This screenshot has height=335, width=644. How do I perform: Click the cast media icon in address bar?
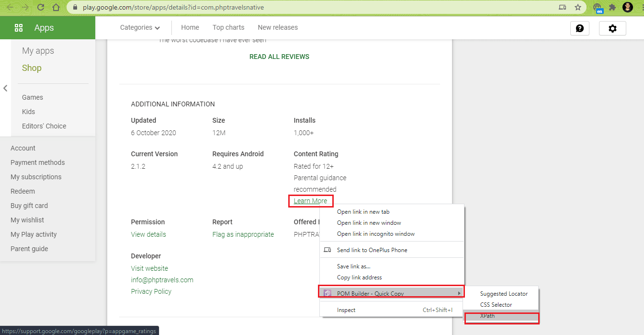pos(563,7)
